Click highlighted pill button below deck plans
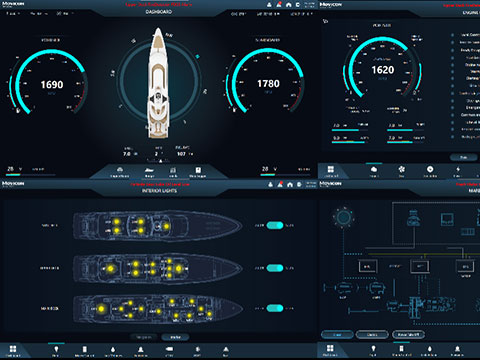Viewport: 480px width, 360px height. (x=175, y=337)
